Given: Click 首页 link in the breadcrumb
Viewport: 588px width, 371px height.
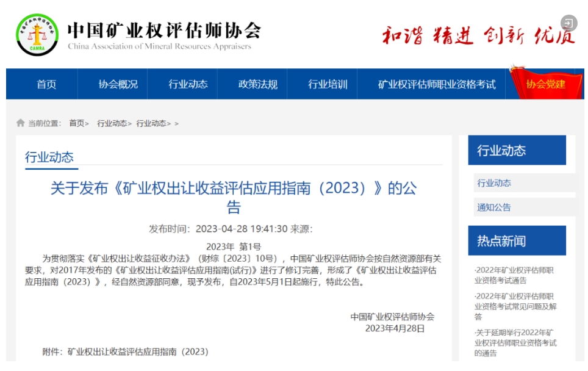Looking at the screenshot, I should (x=76, y=123).
